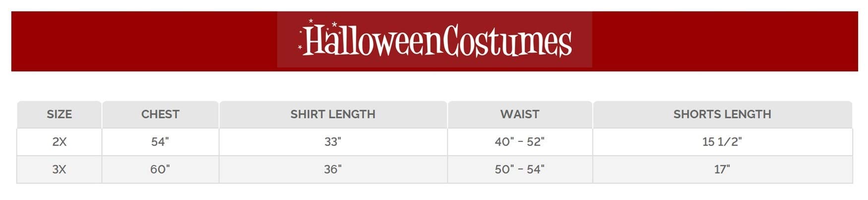Select the CHEST column header

click(x=160, y=114)
